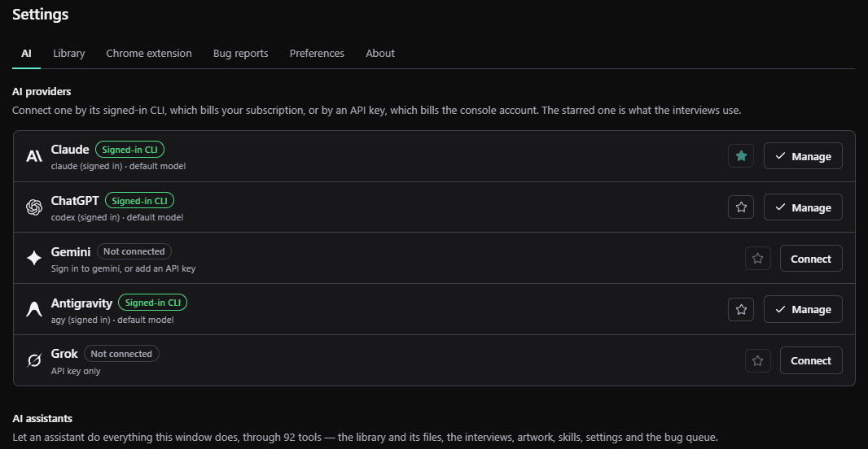Screen dimensions: 868x449
Task: Click the AI providers description sentence
Action: tap(376, 110)
